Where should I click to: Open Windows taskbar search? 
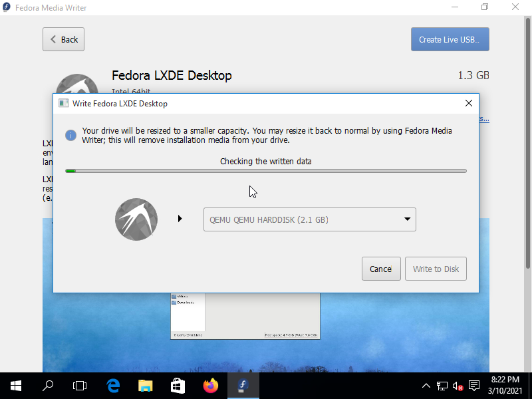[48, 386]
